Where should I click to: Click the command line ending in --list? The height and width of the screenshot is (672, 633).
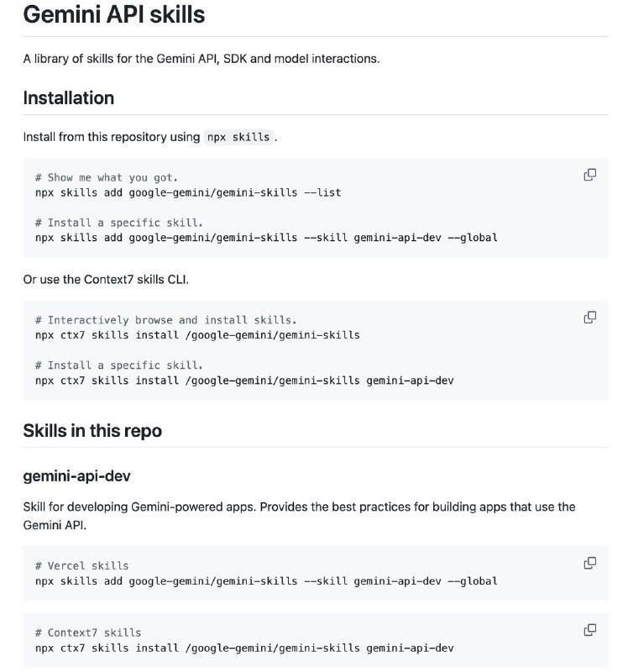[188, 192]
